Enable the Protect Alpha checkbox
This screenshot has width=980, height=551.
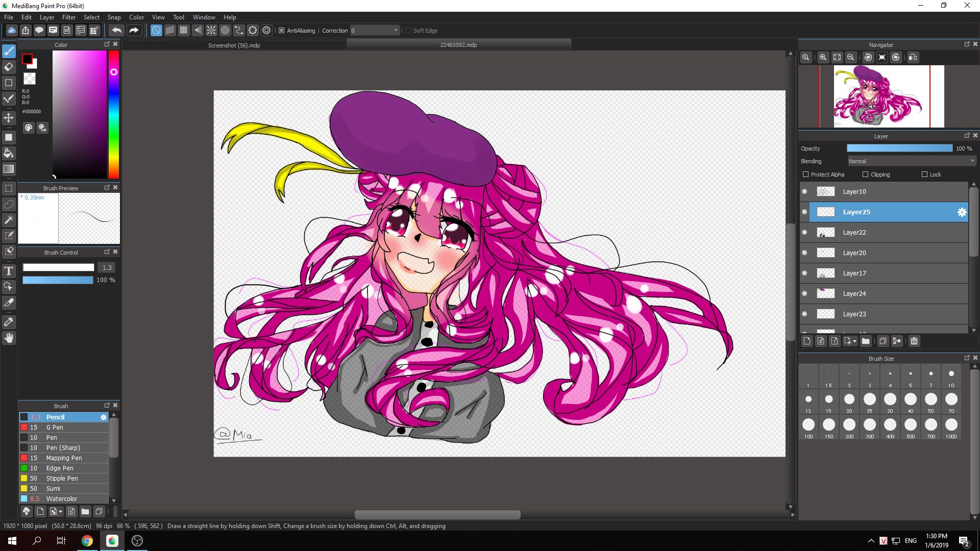click(x=806, y=174)
